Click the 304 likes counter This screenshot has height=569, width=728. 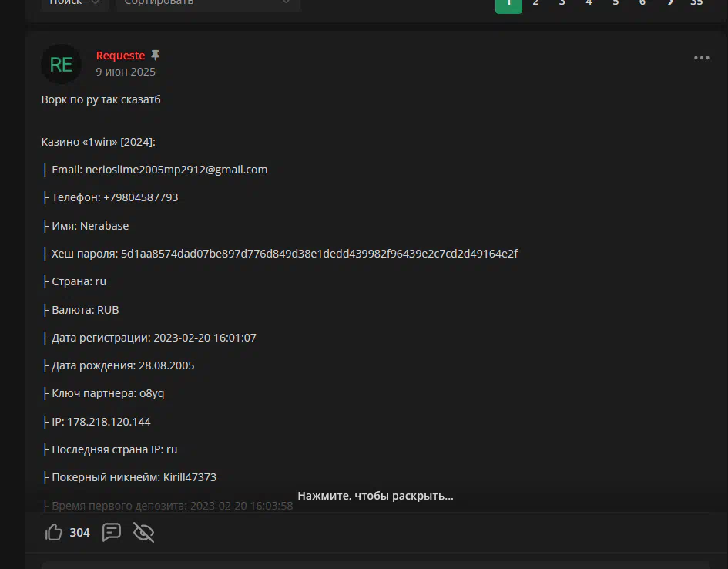coord(79,532)
